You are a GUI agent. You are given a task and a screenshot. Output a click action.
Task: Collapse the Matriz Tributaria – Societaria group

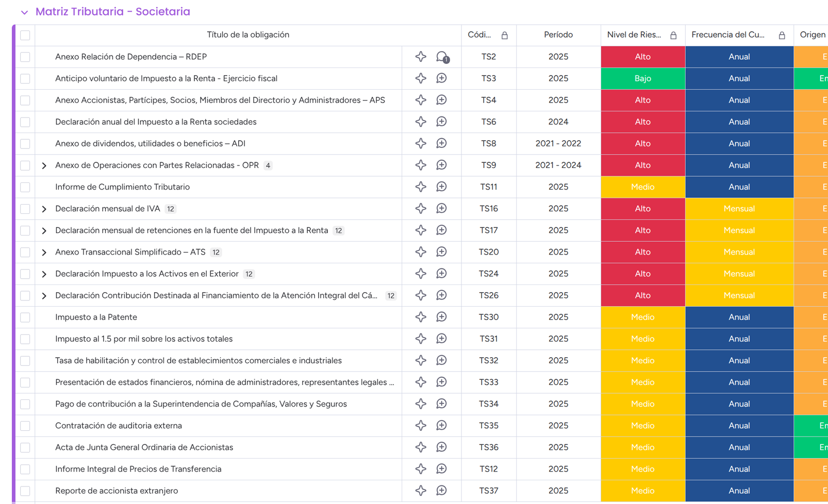[24, 12]
